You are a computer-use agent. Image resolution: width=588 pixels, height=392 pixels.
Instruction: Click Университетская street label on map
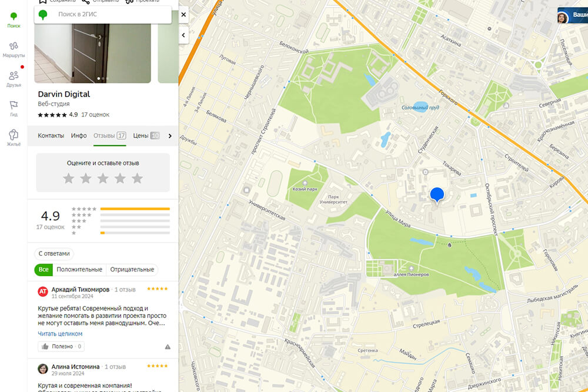click(266, 210)
